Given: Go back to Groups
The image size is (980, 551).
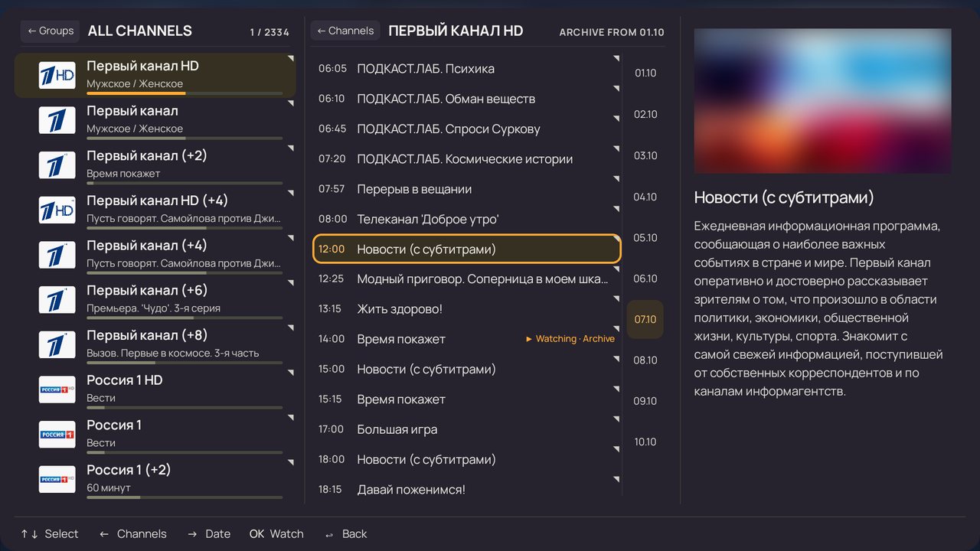Looking at the screenshot, I should click(51, 31).
